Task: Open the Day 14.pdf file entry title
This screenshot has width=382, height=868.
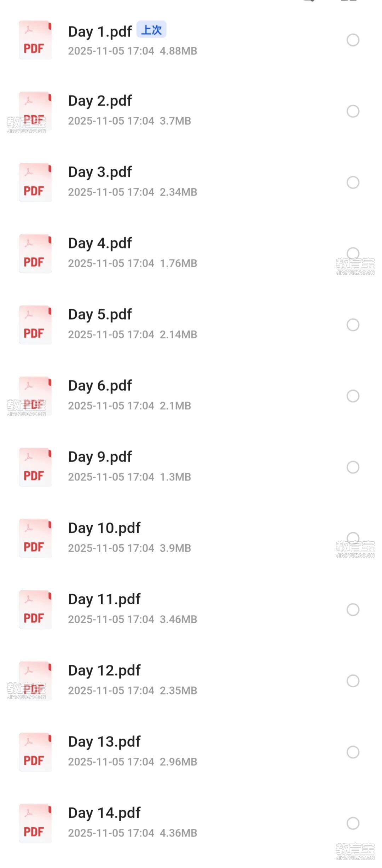Action: coord(104,813)
